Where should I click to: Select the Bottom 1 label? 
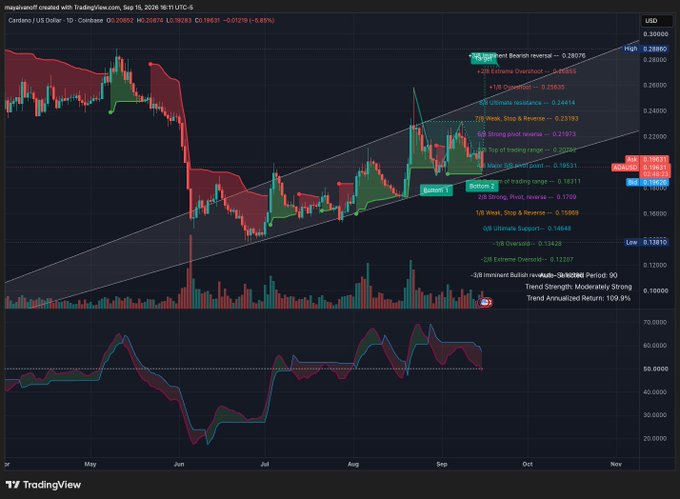436,190
